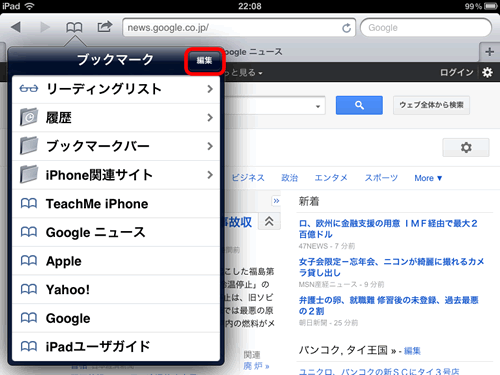
Task: Open the もっと見る dropdown in black bar
Action: click(243, 72)
